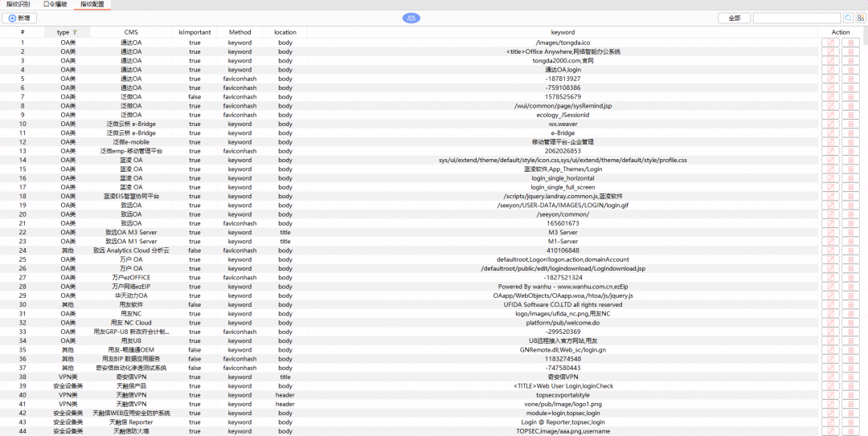Viewport: 868px width, 436px height.
Task: Delete row 35 GNRemote.dll entry
Action: pos(851,350)
